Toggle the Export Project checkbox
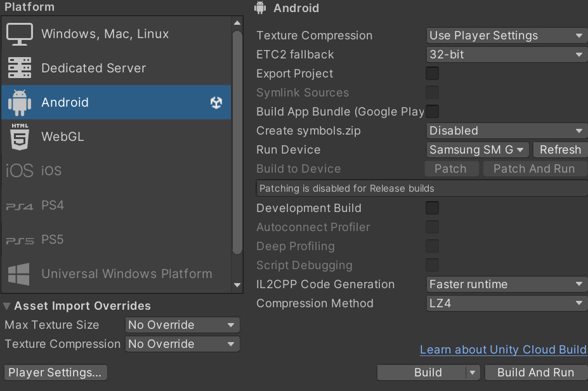 [432, 74]
